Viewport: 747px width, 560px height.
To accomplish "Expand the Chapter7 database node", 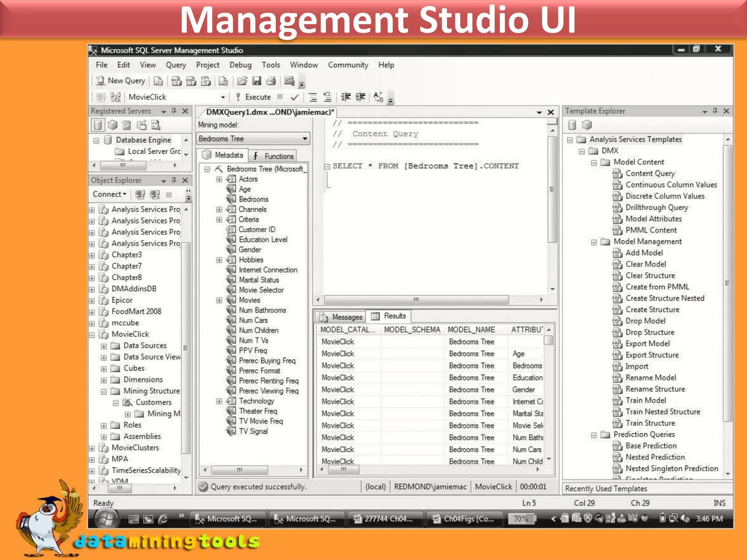I will [x=92, y=267].
